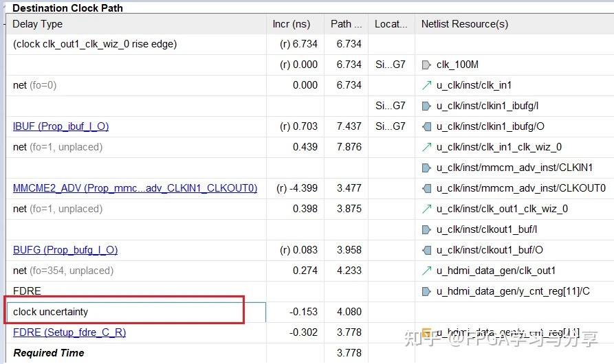Click the u_hdmi_data_gen/y_cnt_reg[11]/C resource

pyautogui.click(x=513, y=291)
